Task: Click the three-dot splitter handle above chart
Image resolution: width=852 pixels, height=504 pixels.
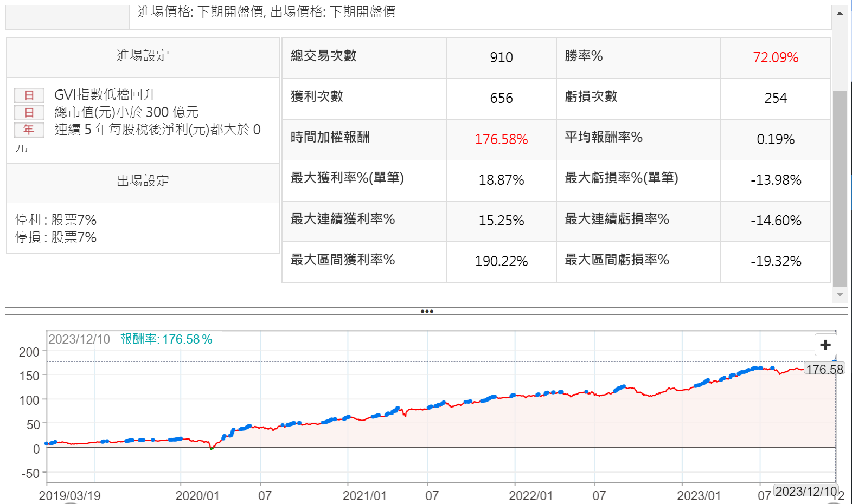Action: (x=427, y=312)
